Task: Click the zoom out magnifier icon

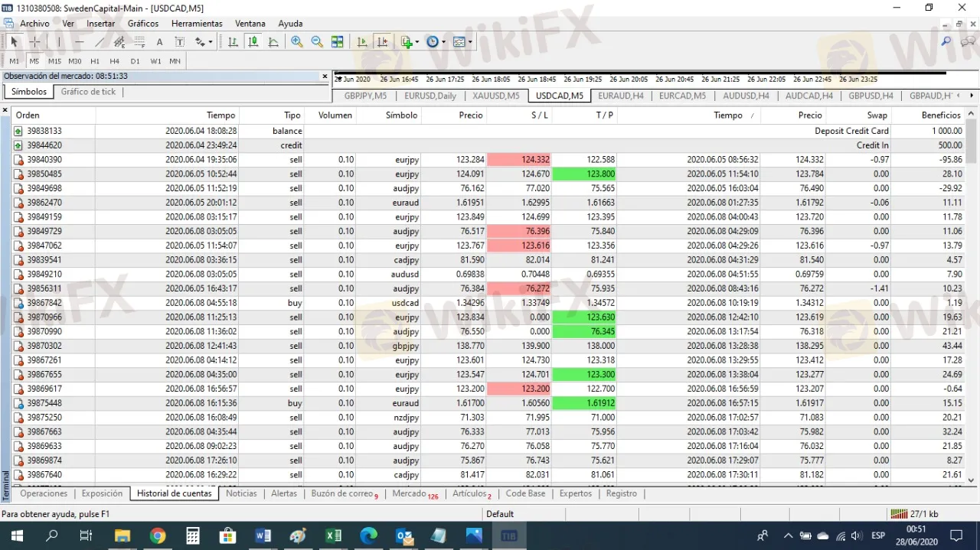Action: click(317, 42)
